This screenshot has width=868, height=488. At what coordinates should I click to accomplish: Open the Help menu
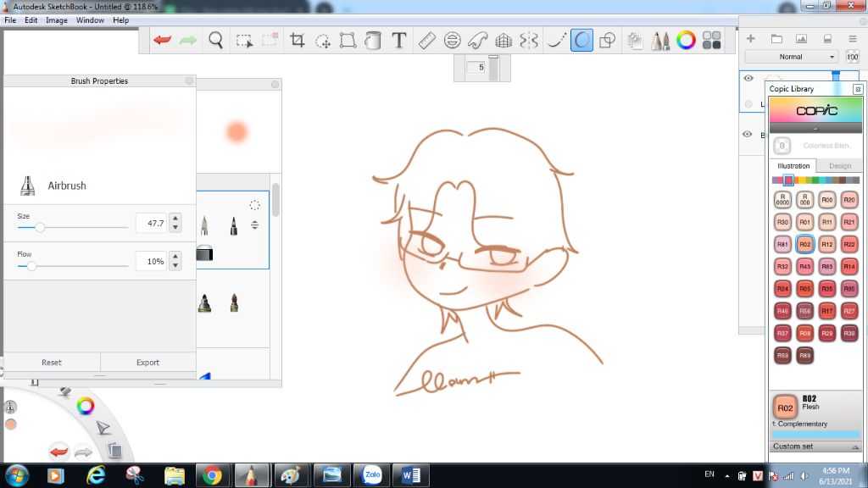click(x=120, y=20)
